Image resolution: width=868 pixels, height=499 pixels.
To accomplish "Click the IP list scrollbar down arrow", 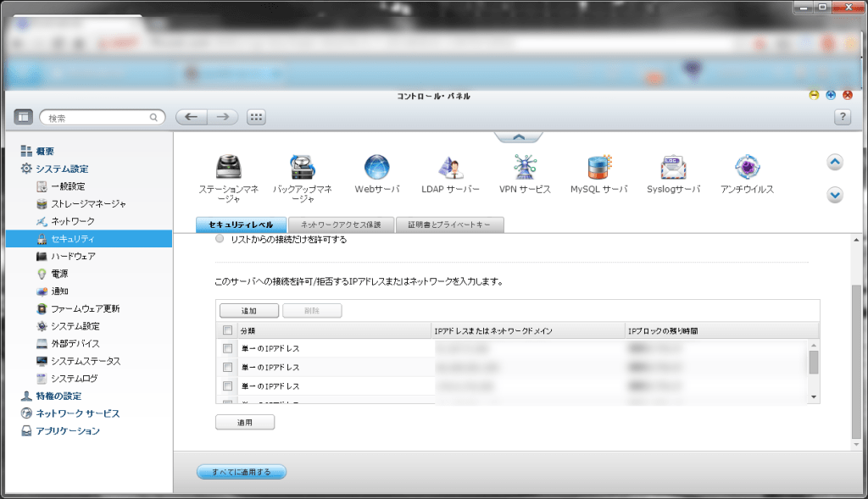I will click(813, 396).
